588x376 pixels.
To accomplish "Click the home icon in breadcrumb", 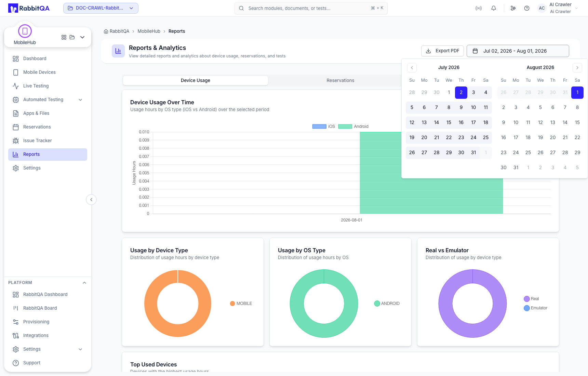I will coord(106,31).
